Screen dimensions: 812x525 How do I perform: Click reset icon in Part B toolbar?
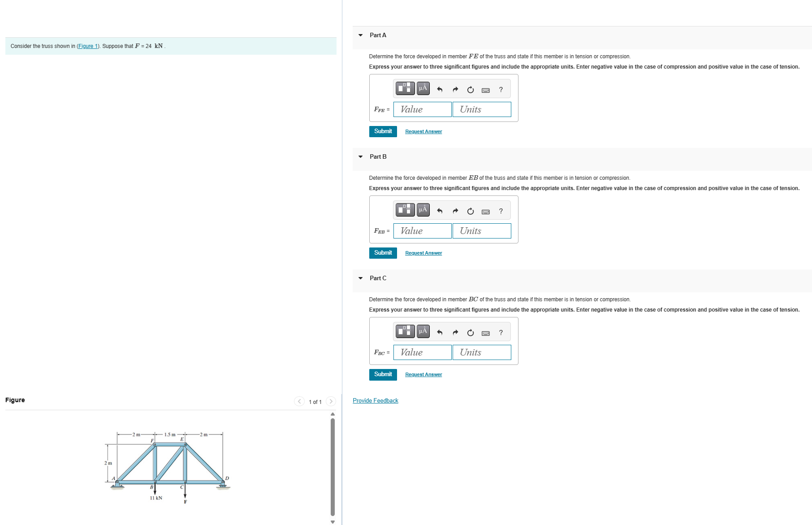[x=471, y=211]
